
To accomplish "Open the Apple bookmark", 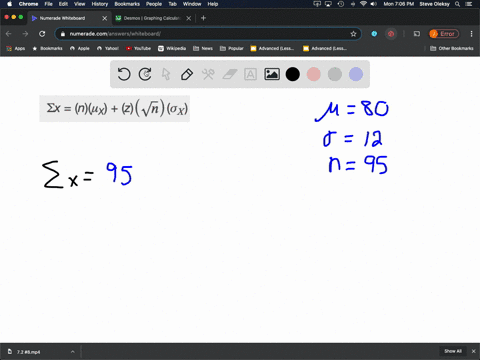I will 80,48.
